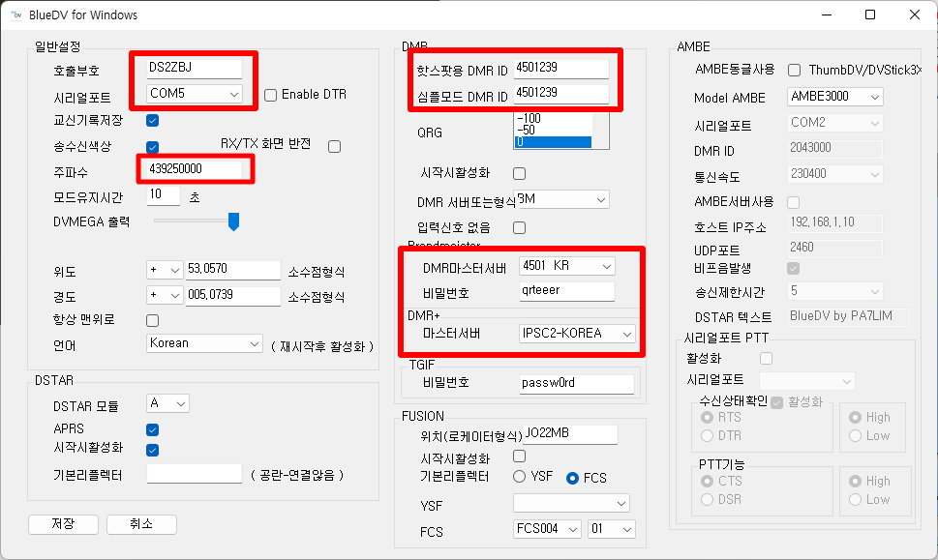Enable the AMBE동글사용 checkbox
Viewport: 938px width, 560px height.
[x=795, y=71]
